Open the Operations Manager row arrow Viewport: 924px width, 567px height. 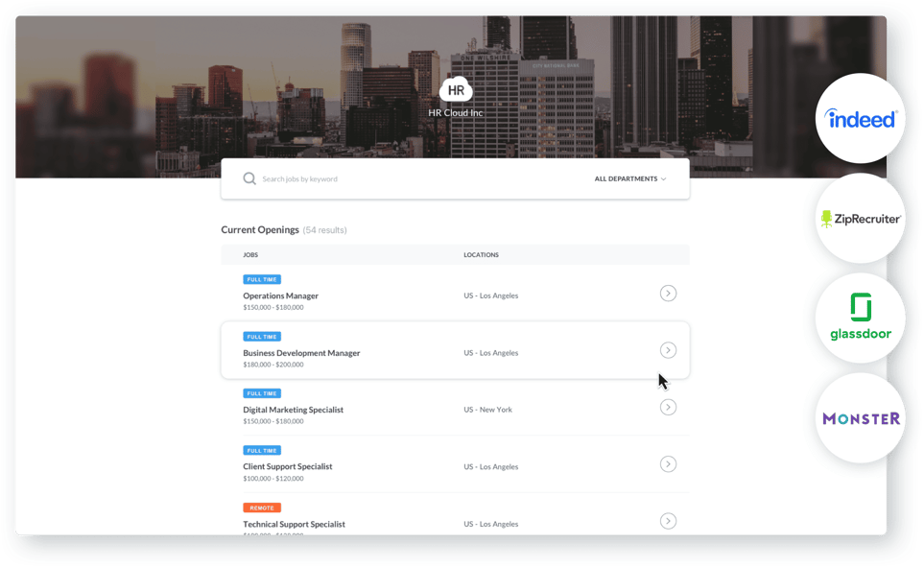[x=668, y=293]
